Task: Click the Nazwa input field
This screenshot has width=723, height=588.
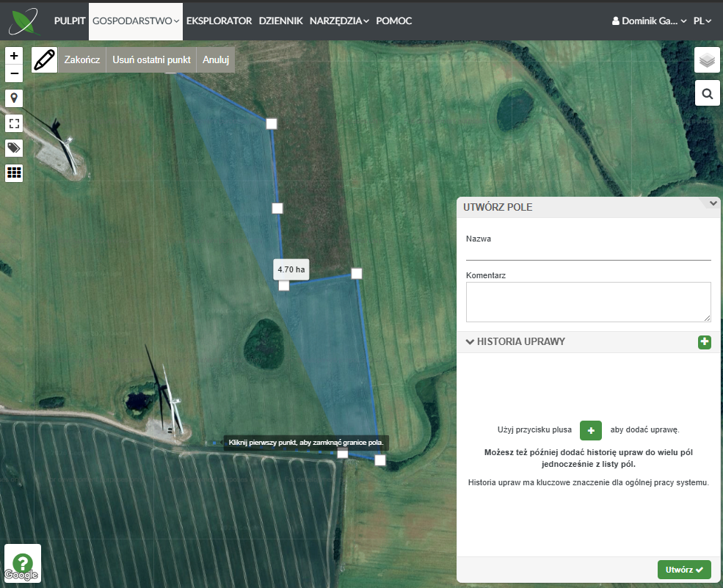Action: click(x=588, y=252)
